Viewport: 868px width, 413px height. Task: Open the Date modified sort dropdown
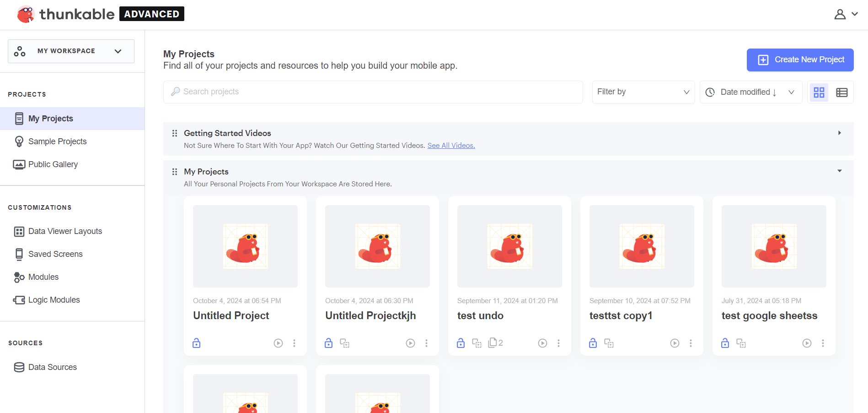pyautogui.click(x=750, y=92)
